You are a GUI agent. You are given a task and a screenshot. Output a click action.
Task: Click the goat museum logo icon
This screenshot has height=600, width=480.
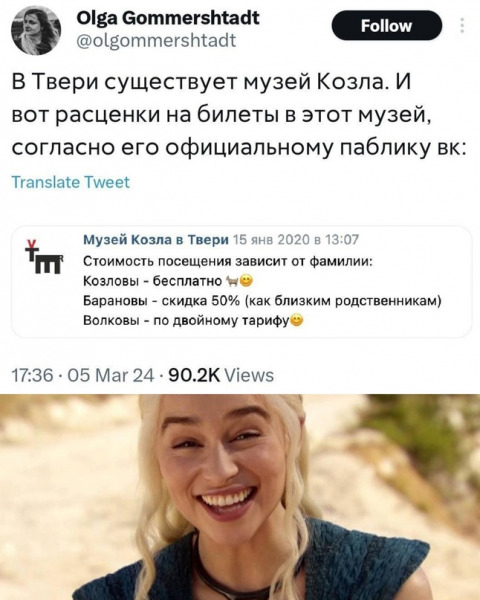coord(43,257)
